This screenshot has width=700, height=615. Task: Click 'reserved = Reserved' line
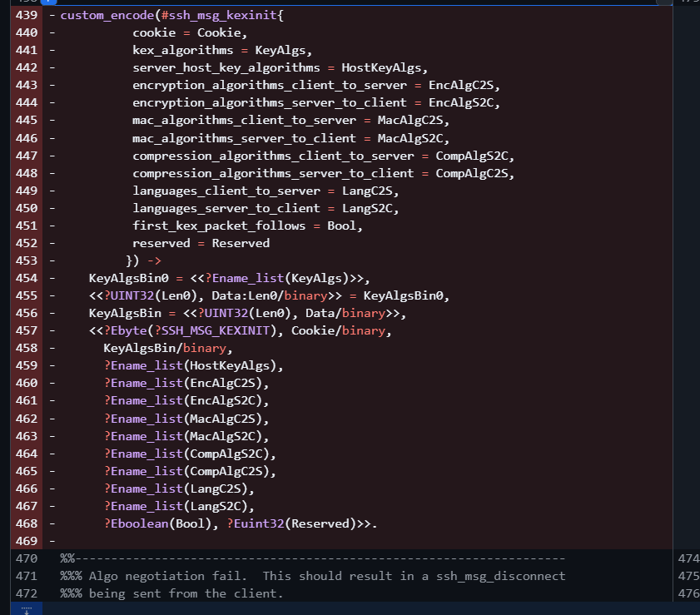click(x=201, y=243)
